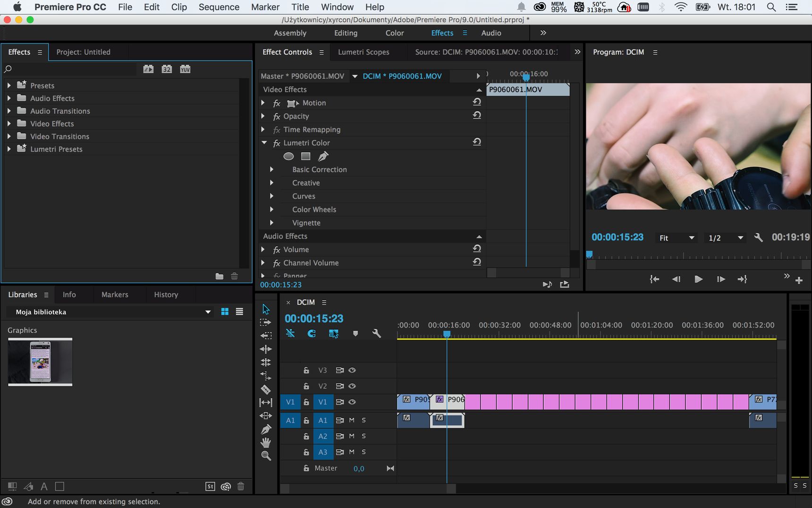This screenshot has width=812, height=508.
Task: Create 4-point polygon mask for Lumetri Color
Action: (306, 156)
